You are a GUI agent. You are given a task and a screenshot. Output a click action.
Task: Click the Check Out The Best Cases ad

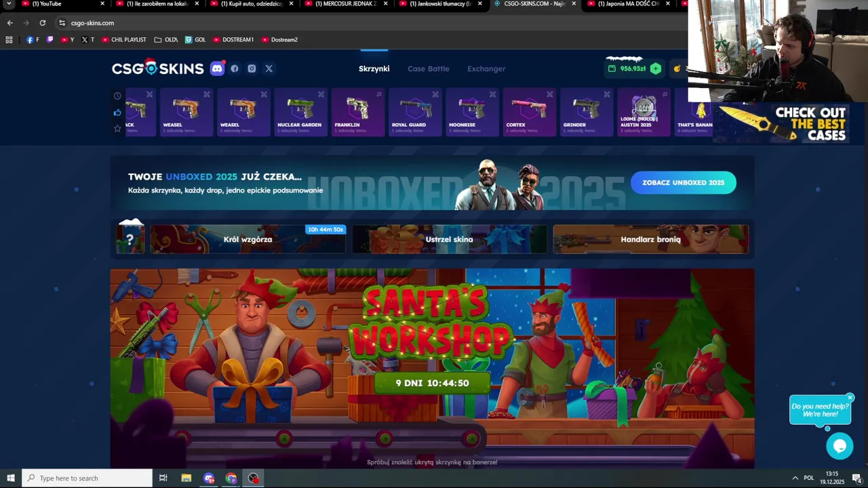(x=780, y=123)
